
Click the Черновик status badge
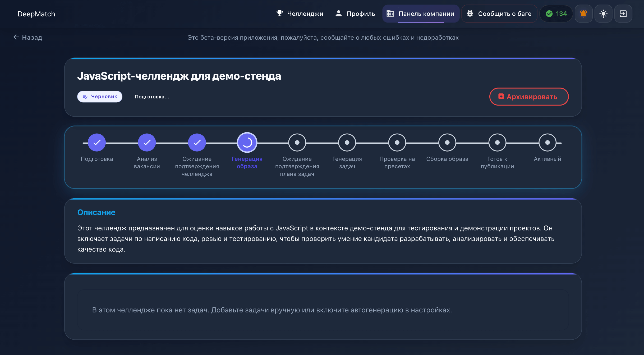coord(100,96)
